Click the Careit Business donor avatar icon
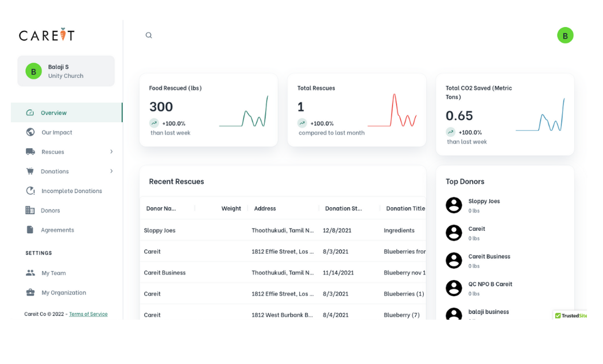 point(454,261)
